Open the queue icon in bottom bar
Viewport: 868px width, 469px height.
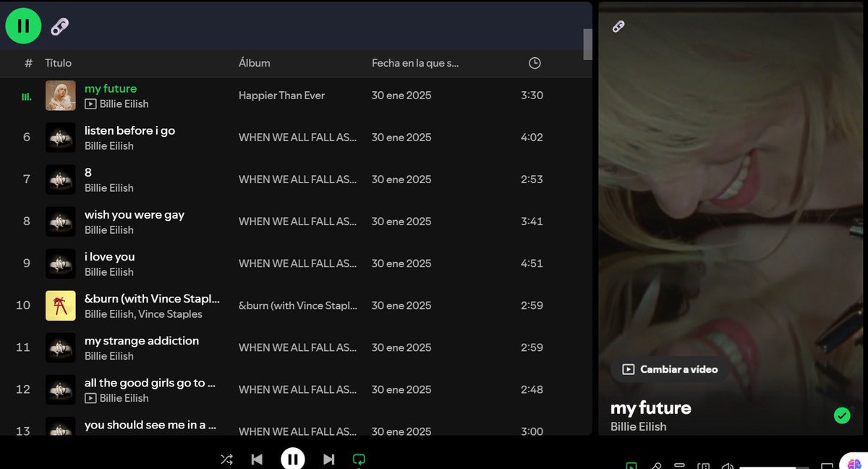point(679,465)
